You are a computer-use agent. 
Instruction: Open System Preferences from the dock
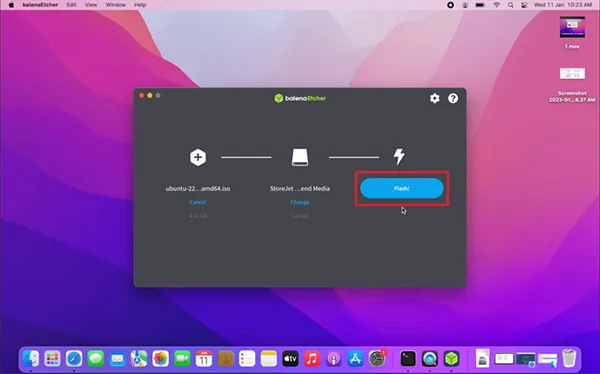[377, 359]
